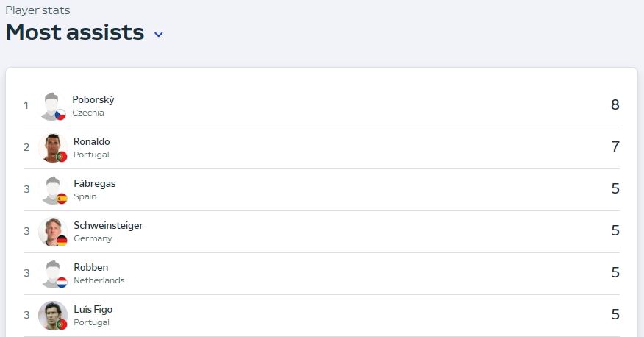Open the Ronaldo player name link
This screenshot has height=337, width=644.
pyautogui.click(x=92, y=142)
